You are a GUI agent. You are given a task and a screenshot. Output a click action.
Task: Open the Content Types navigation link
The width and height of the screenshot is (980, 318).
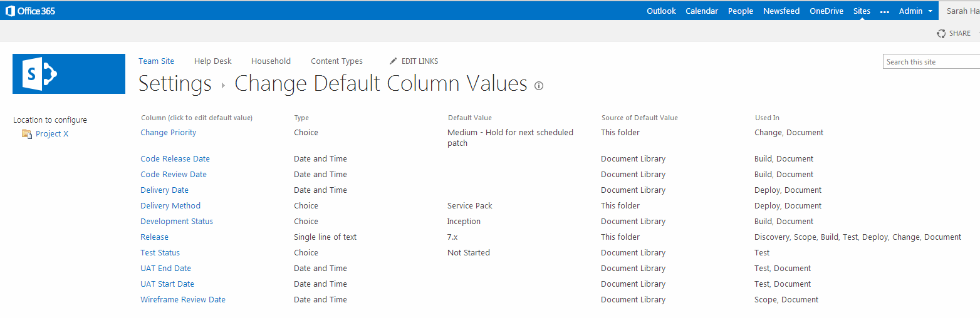click(336, 61)
